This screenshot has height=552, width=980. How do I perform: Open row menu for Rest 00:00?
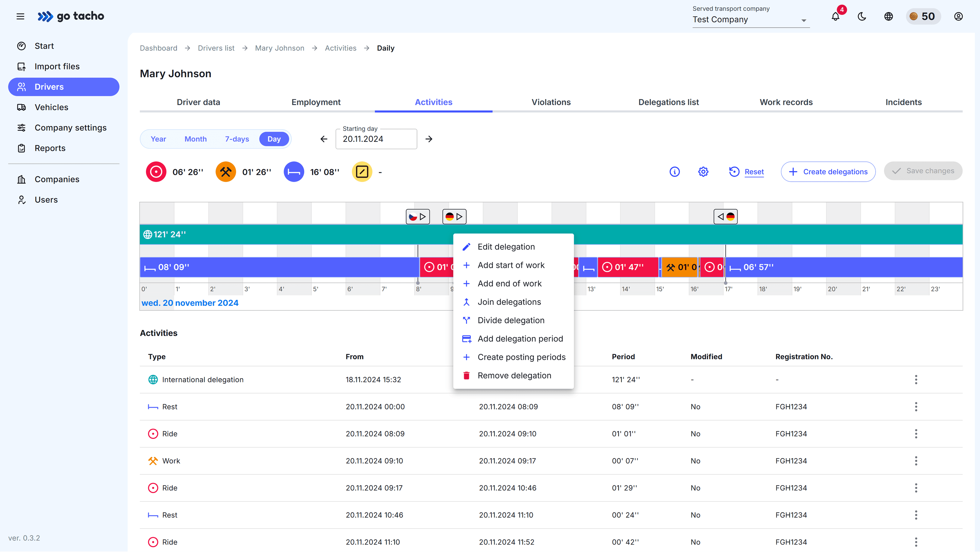(916, 407)
